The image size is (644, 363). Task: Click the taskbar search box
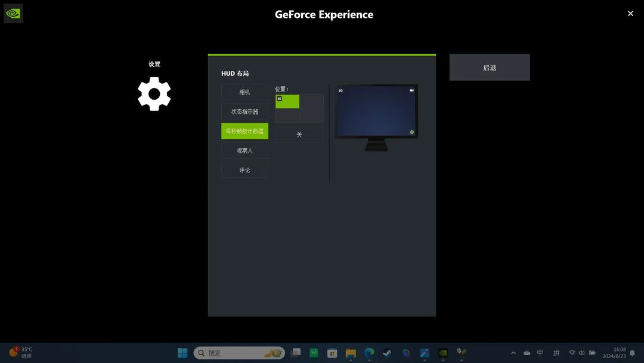tap(239, 353)
